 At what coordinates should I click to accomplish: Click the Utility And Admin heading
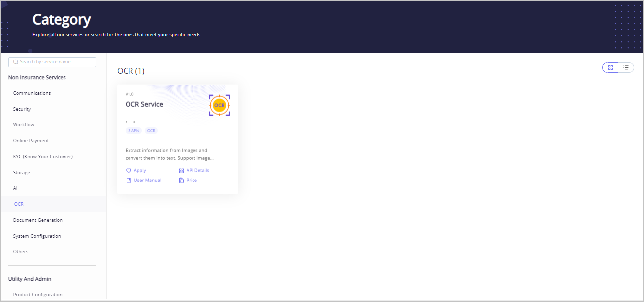pos(30,279)
